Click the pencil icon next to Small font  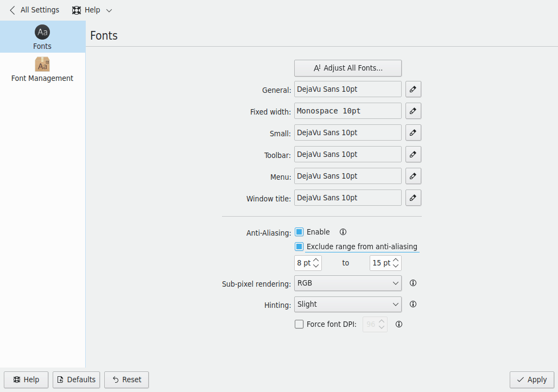[413, 132]
